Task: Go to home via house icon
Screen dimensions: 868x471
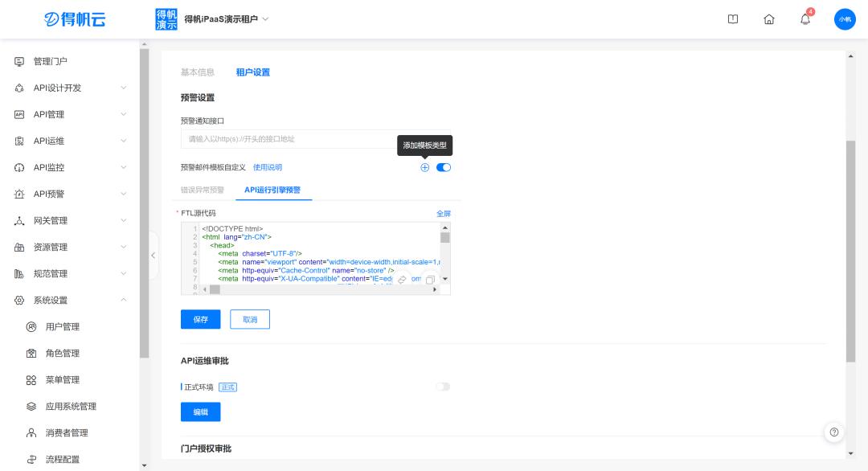Action: [x=769, y=19]
